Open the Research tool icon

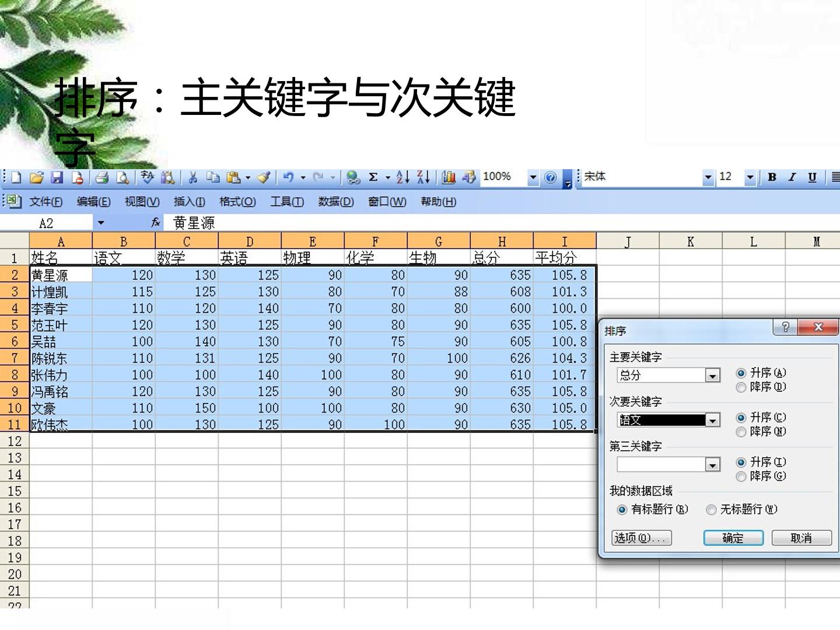coord(168,177)
